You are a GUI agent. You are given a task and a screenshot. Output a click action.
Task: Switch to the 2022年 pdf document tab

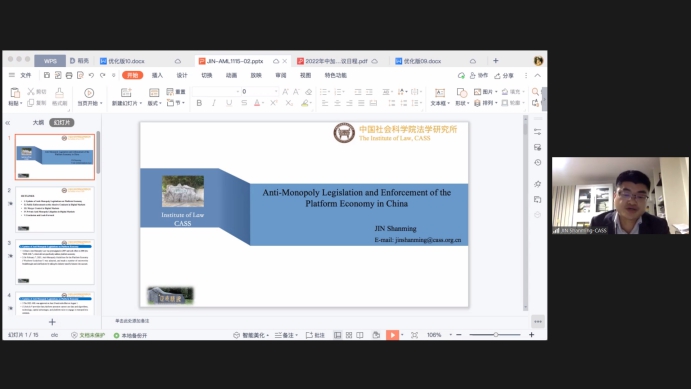tap(336, 61)
